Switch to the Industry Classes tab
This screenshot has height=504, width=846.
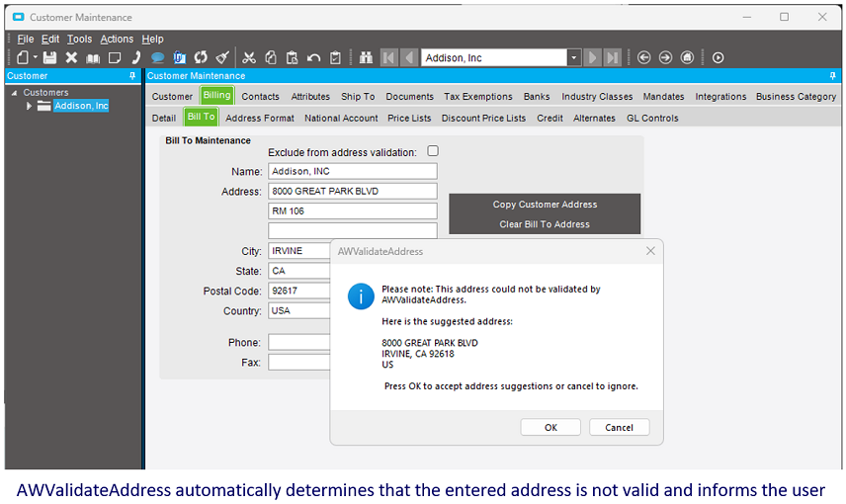point(597,97)
